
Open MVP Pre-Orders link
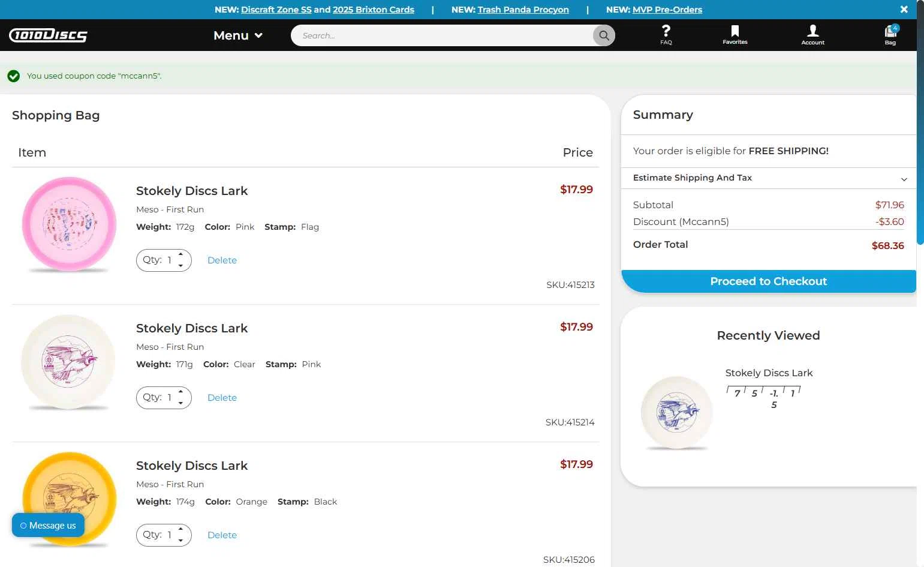(667, 10)
